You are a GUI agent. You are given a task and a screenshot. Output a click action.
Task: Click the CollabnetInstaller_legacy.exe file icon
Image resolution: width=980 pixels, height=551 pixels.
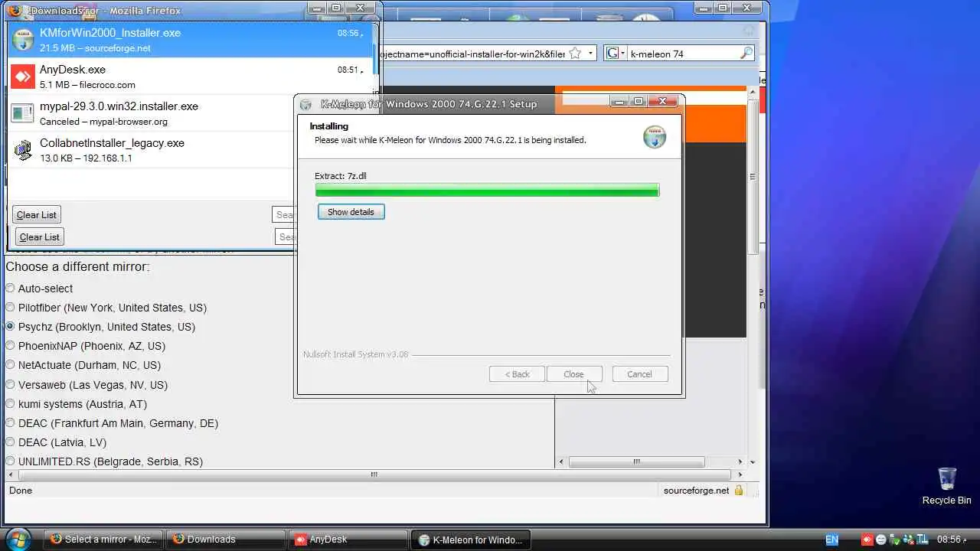pos(23,150)
